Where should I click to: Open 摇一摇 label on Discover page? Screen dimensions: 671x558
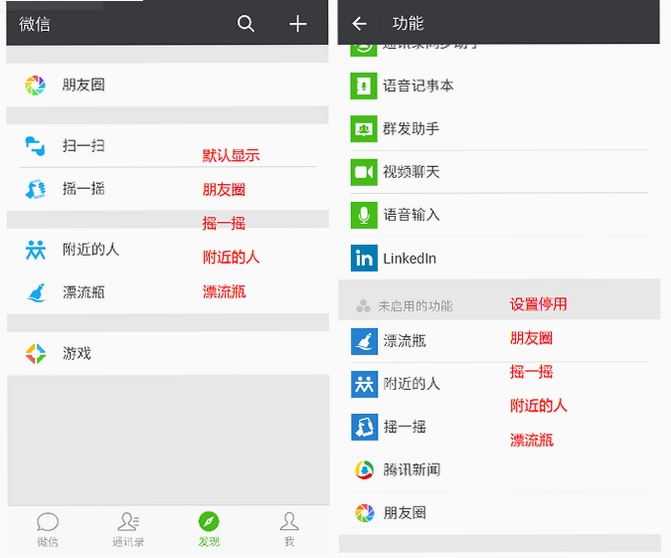tap(83, 189)
